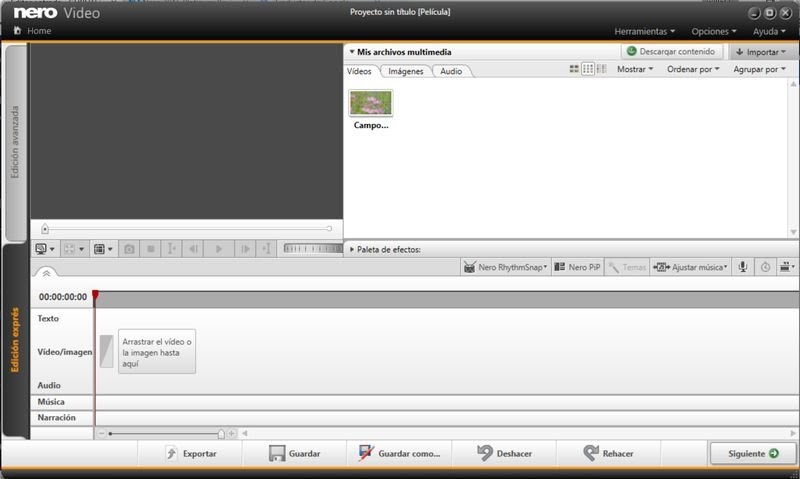Viewport: 800px width, 479px height.
Task: Click the Exportar button
Action: [191, 453]
